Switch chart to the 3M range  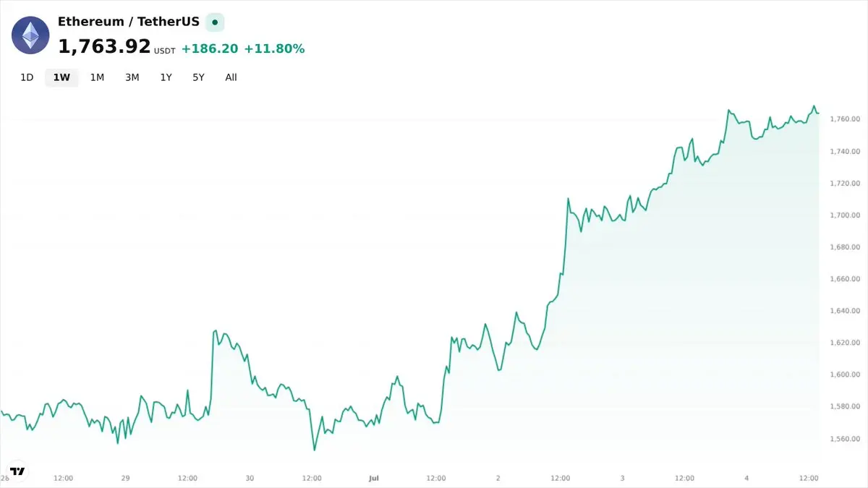point(132,77)
